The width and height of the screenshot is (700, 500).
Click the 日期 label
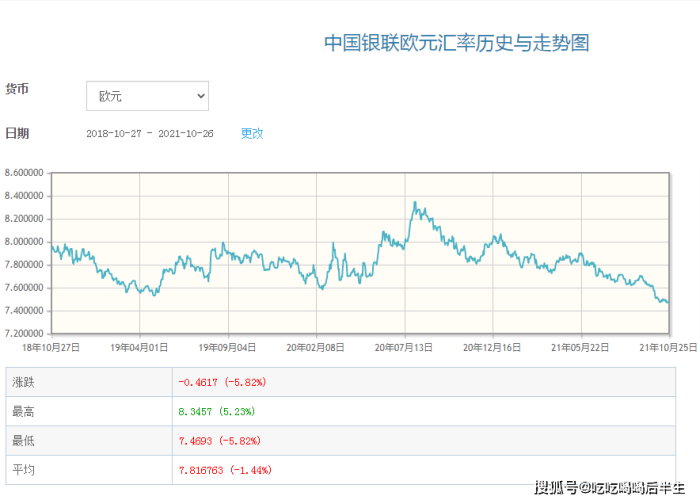coord(17,133)
